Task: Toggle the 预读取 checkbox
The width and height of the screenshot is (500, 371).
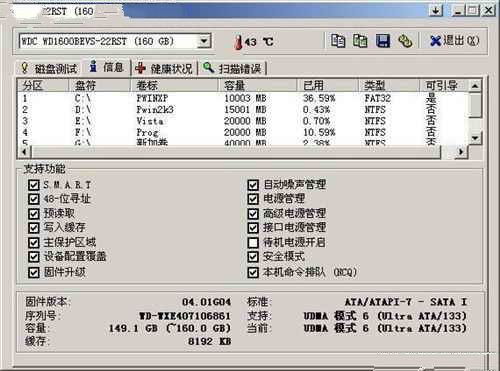Action: coord(34,213)
